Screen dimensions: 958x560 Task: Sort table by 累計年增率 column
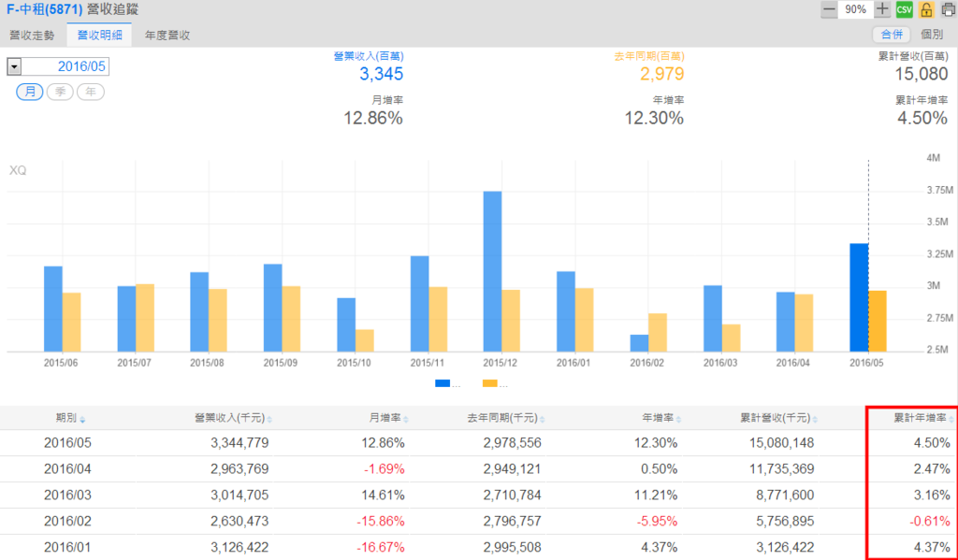coord(923,418)
